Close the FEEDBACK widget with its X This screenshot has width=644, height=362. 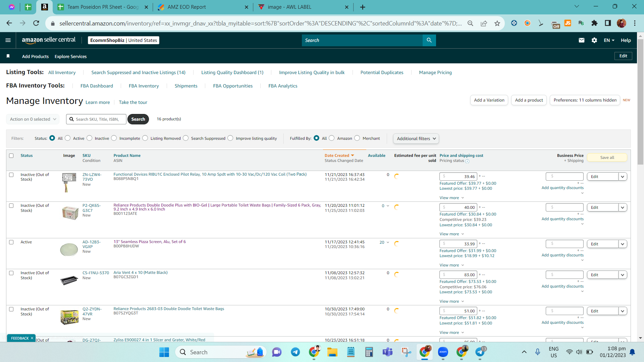point(32,338)
